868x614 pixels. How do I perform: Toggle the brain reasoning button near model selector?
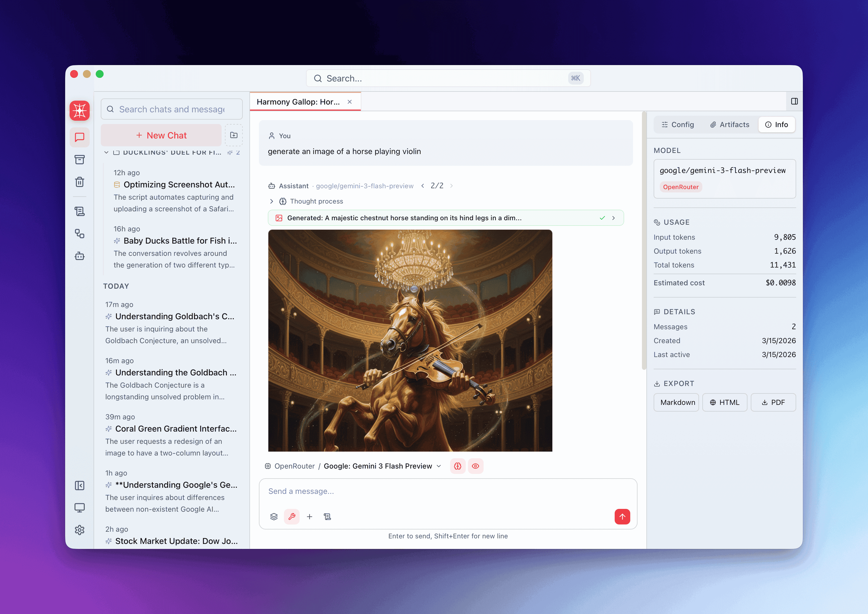[x=457, y=466]
